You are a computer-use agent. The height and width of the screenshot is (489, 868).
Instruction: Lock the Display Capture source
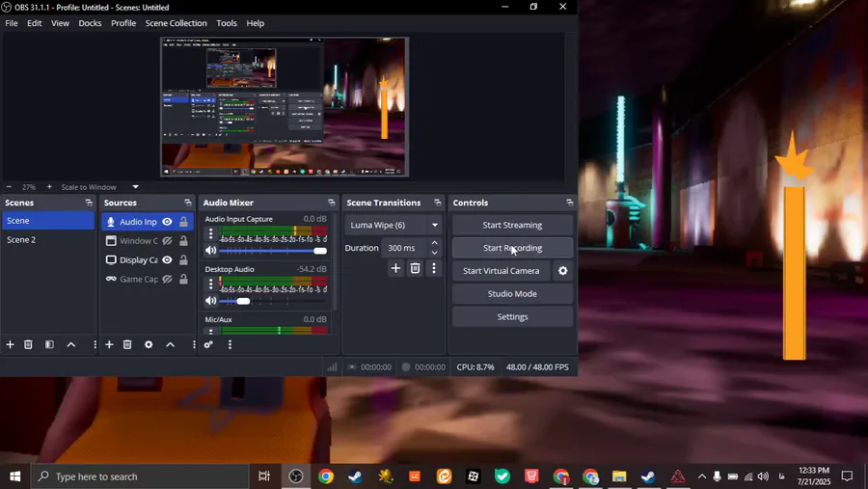tap(183, 259)
